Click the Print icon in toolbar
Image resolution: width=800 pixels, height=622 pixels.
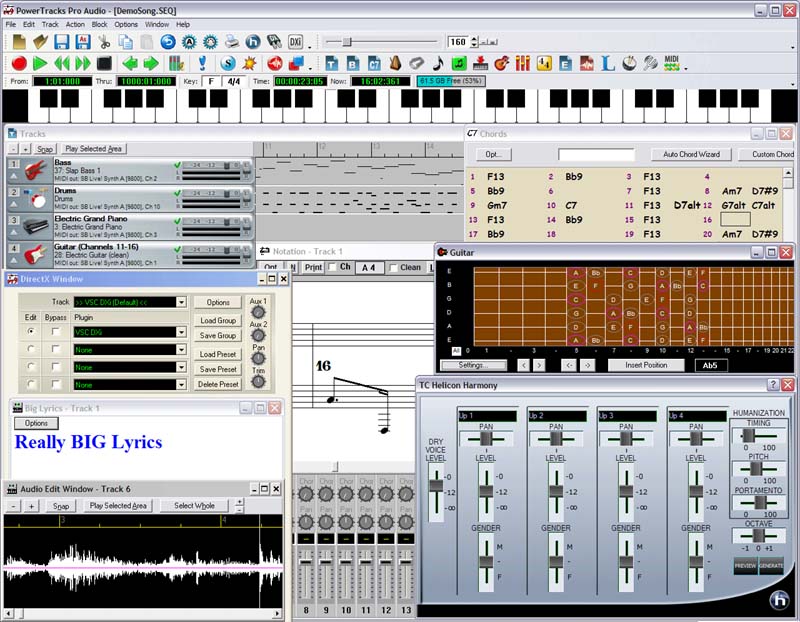pyautogui.click(x=232, y=42)
